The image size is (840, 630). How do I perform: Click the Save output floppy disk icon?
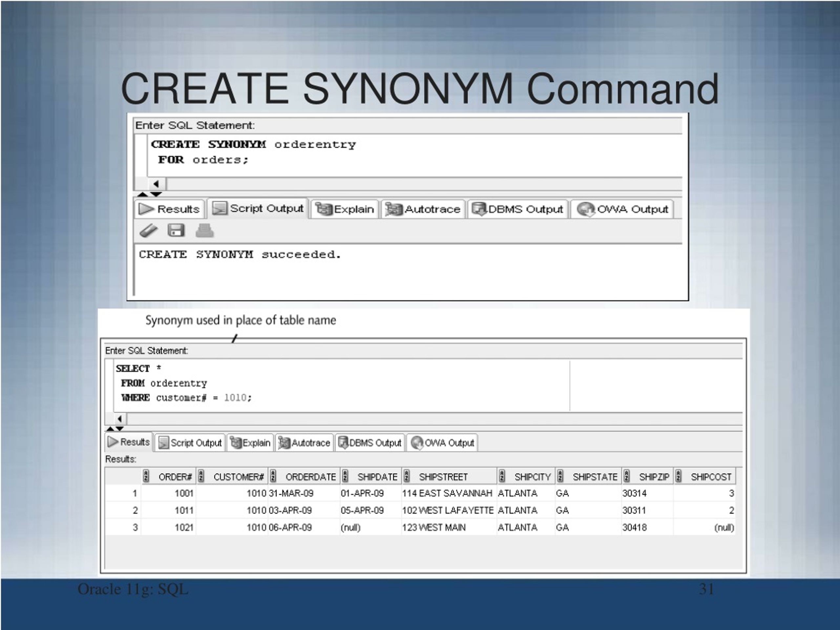176,230
